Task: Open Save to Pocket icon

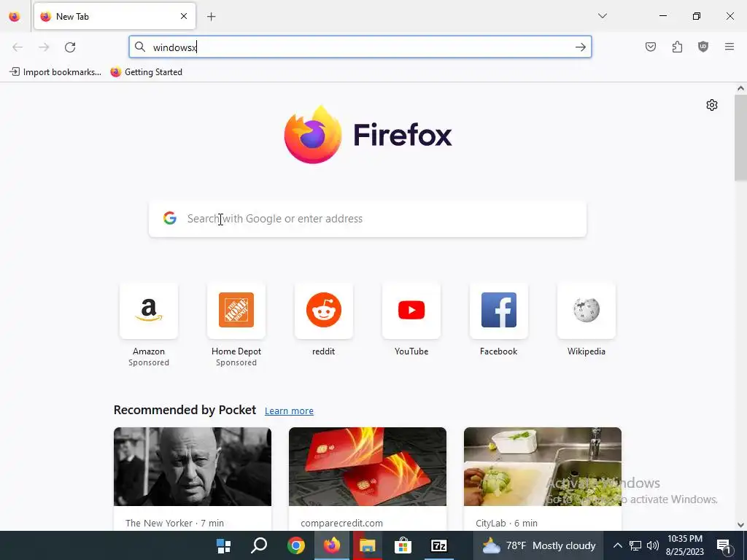Action: 651,47
